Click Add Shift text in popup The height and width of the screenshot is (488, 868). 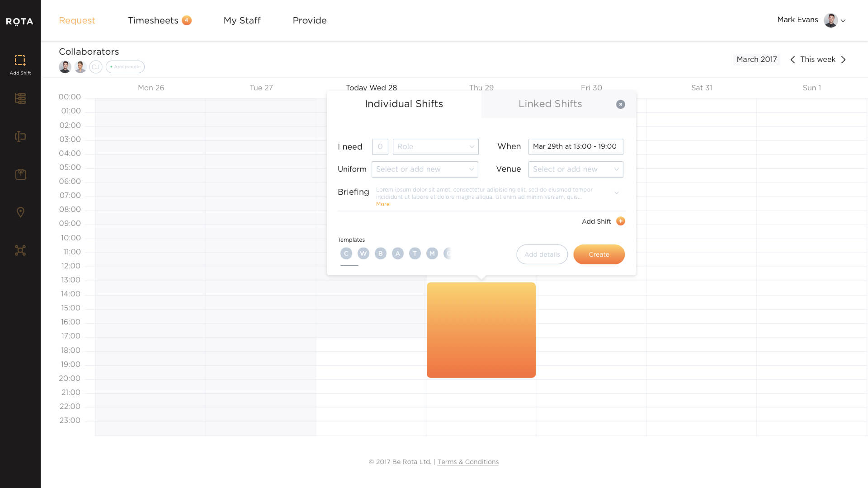596,221
